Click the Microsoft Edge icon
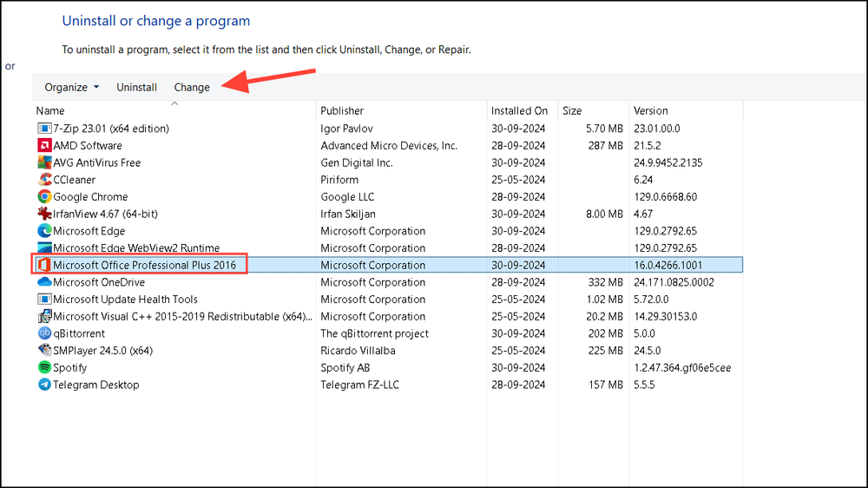The image size is (868, 488). tap(44, 231)
